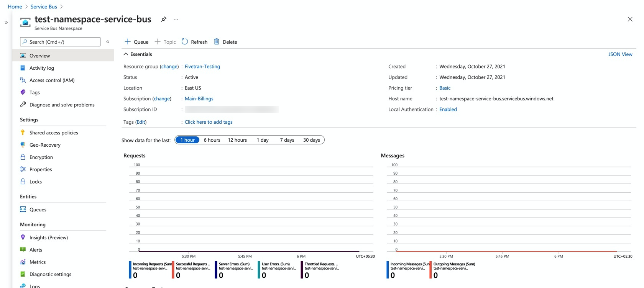644x288 pixels.
Task: Click Service Bus in the breadcrumb
Action: coord(44,7)
